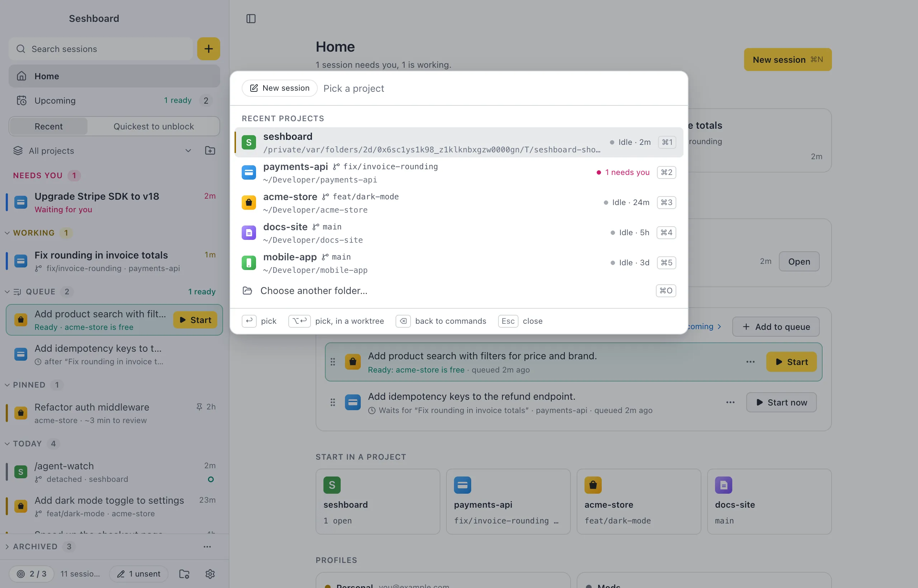This screenshot has width=918, height=588.
Task: Collapse the PINNED section
Action: (7, 384)
